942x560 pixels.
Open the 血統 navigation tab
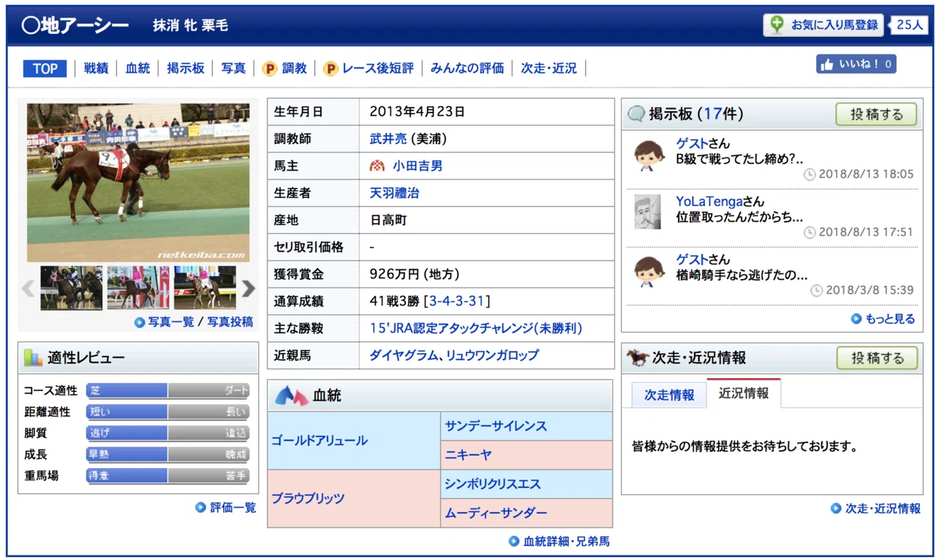(138, 68)
